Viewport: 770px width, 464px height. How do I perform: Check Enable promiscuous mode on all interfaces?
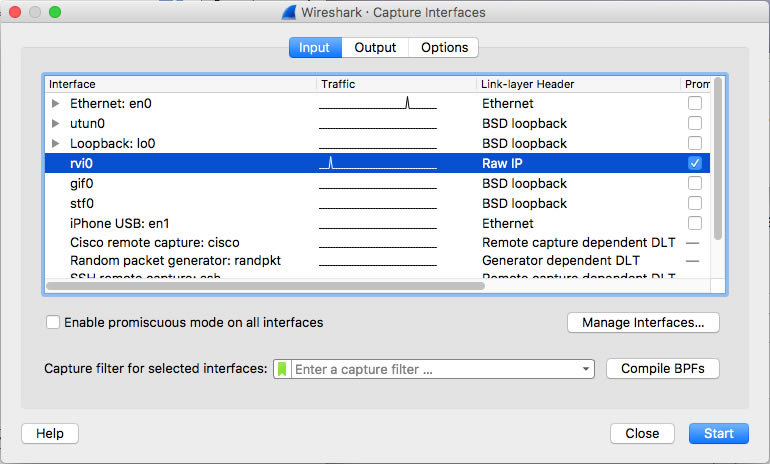(53, 322)
